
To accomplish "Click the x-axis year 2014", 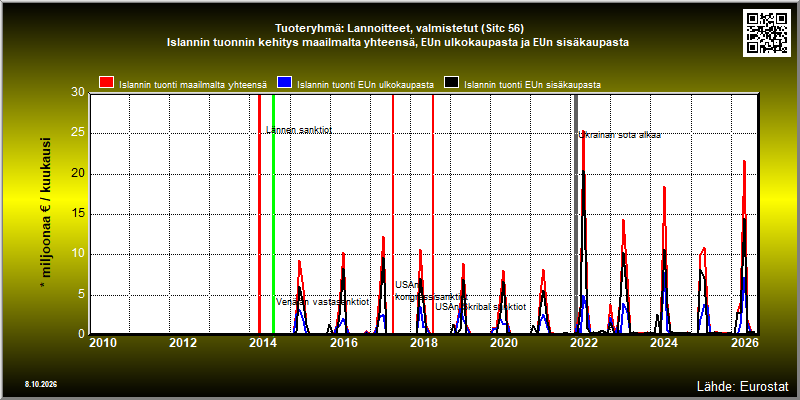I will (263, 342).
